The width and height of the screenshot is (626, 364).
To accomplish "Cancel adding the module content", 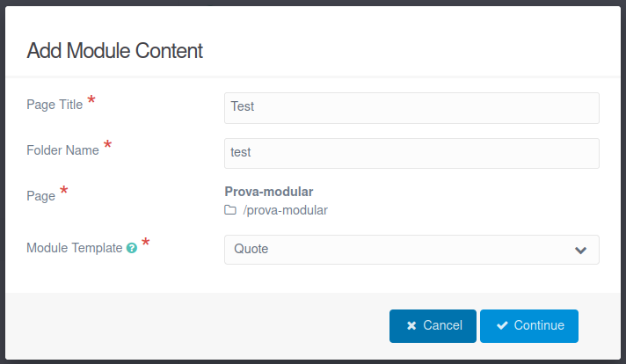I will 433,325.
